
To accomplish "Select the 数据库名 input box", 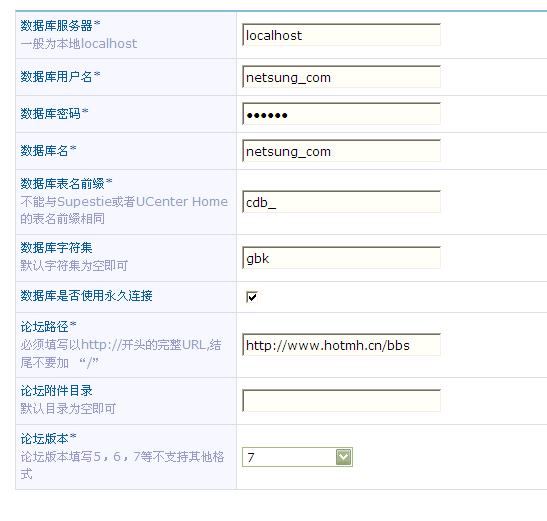I will (x=341, y=151).
